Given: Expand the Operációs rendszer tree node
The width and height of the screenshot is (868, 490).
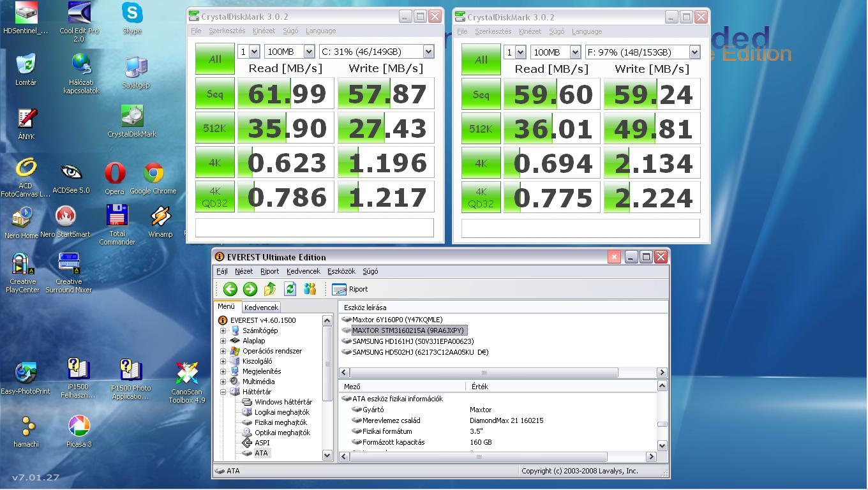Looking at the screenshot, I should [223, 351].
